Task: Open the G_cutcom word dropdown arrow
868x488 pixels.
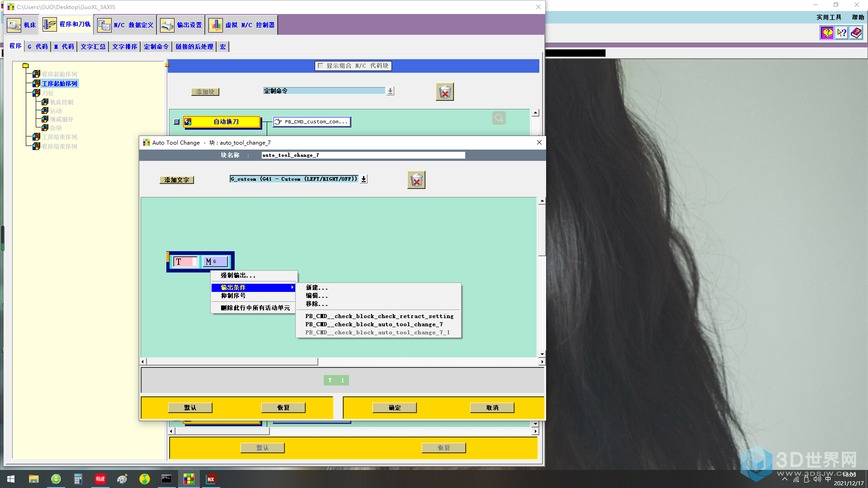Action: [x=363, y=179]
